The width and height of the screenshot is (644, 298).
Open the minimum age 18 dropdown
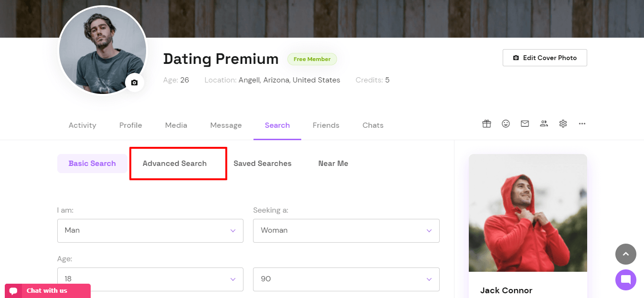(x=150, y=279)
